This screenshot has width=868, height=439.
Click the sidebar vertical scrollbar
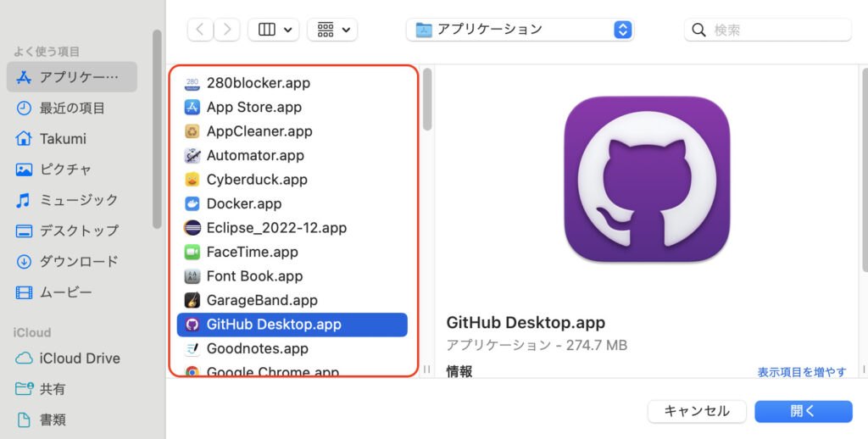(x=157, y=130)
